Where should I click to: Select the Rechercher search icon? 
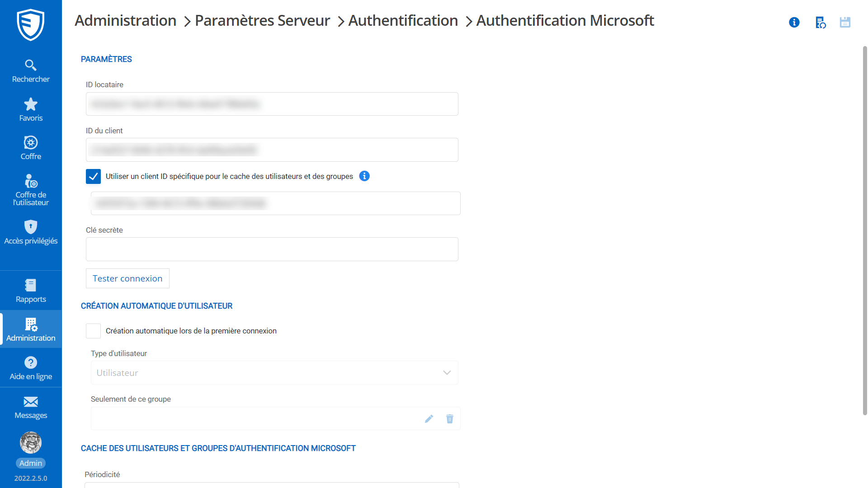coord(31,70)
